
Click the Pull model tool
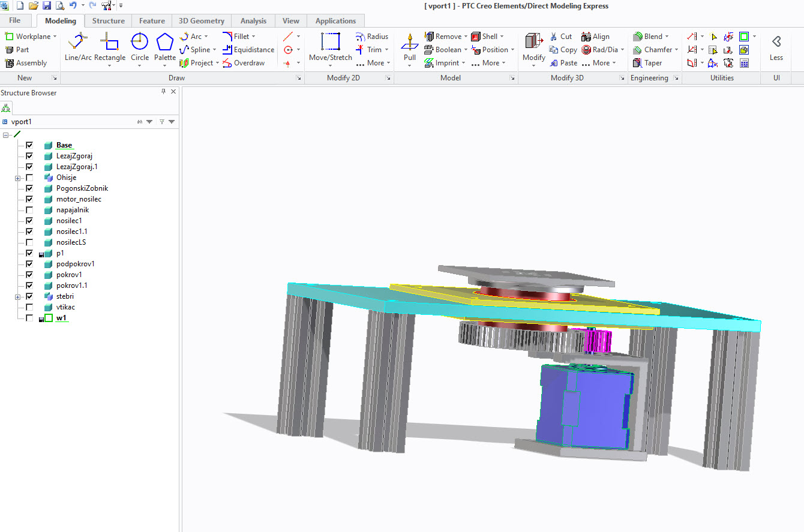[409, 47]
